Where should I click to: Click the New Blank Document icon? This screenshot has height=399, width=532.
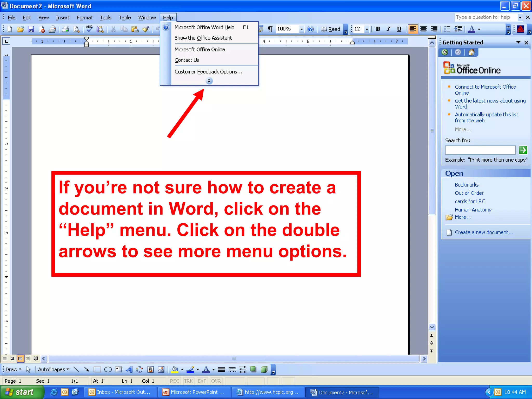tap(10, 29)
